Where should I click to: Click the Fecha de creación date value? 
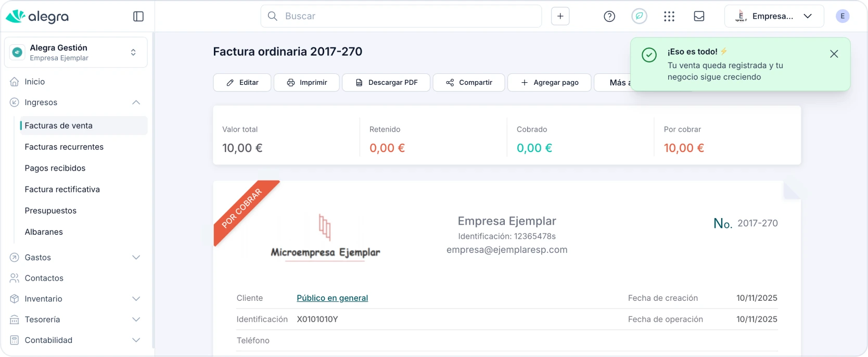click(x=757, y=298)
